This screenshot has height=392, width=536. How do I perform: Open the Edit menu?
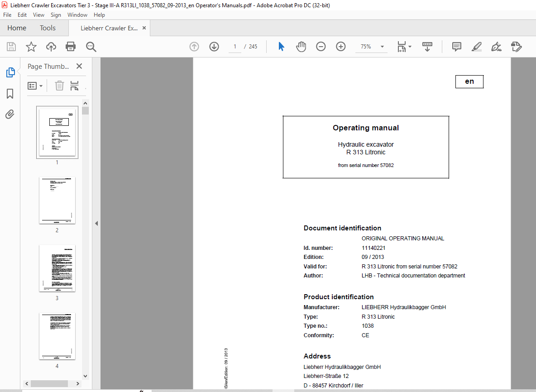(x=22, y=15)
